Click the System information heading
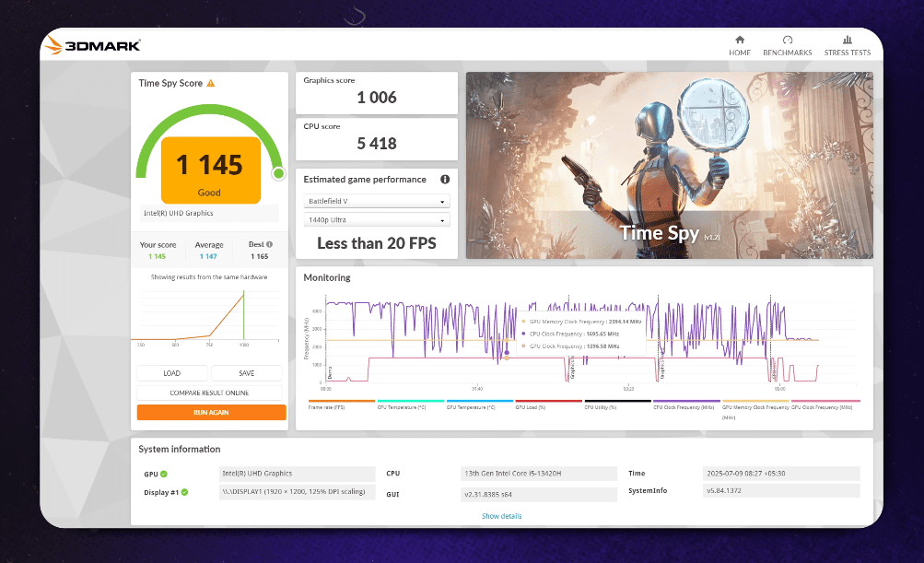This screenshot has width=924, height=563. click(180, 450)
